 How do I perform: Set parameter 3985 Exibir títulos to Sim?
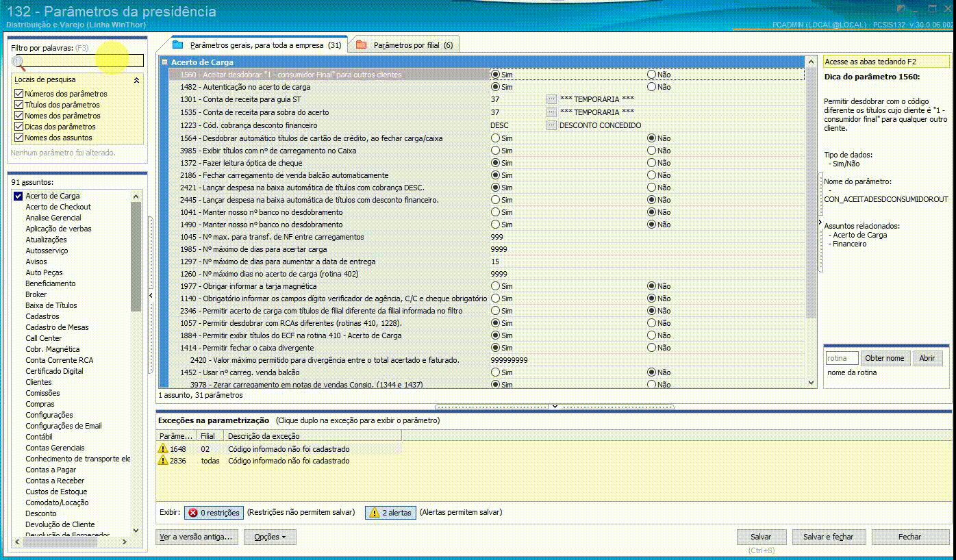pos(495,151)
